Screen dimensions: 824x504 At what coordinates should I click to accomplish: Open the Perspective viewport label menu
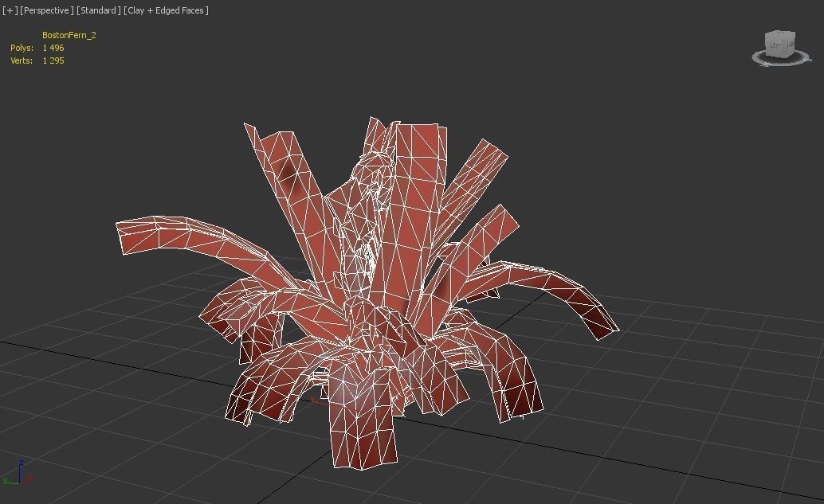click(47, 10)
